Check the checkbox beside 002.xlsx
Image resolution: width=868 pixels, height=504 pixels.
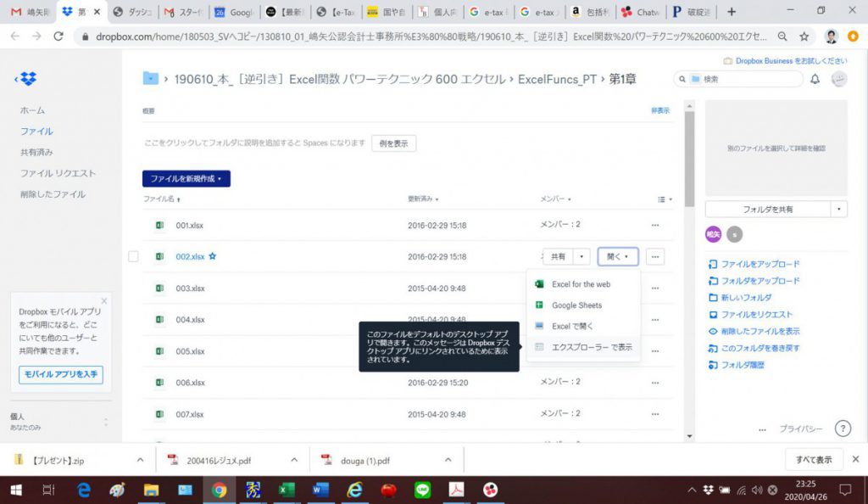point(133,256)
